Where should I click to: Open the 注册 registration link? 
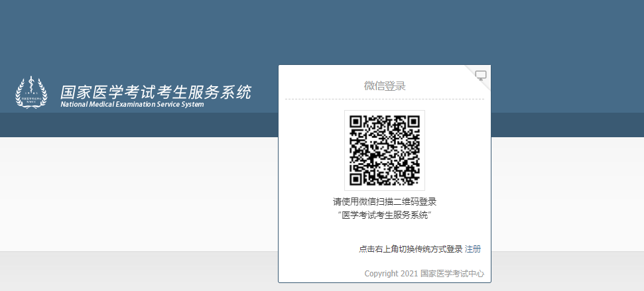click(473, 249)
